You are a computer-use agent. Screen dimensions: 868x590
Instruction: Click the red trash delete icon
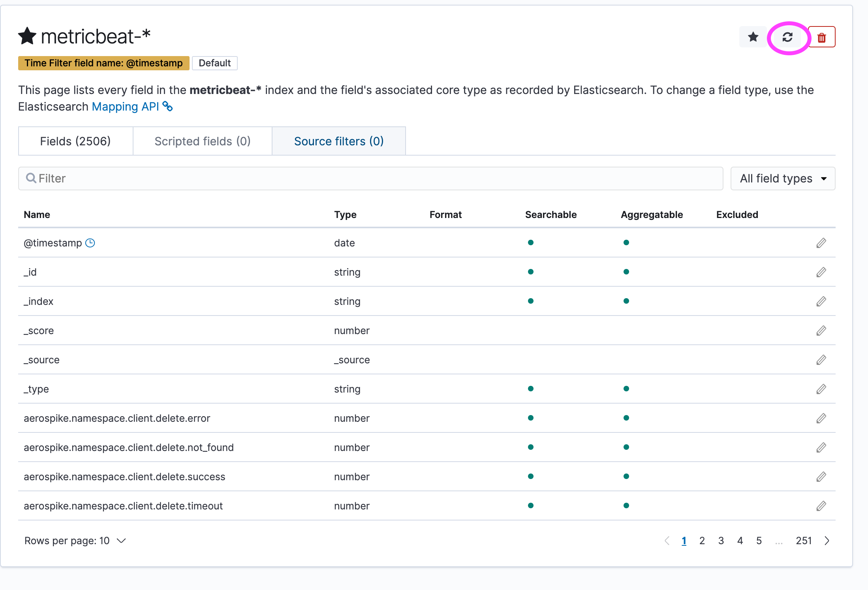821,37
